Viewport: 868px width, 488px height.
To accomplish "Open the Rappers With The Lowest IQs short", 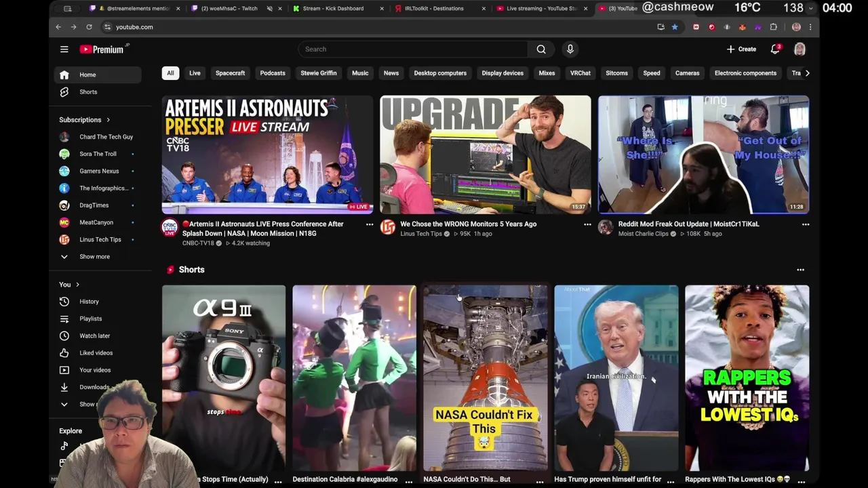I will coord(747,378).
